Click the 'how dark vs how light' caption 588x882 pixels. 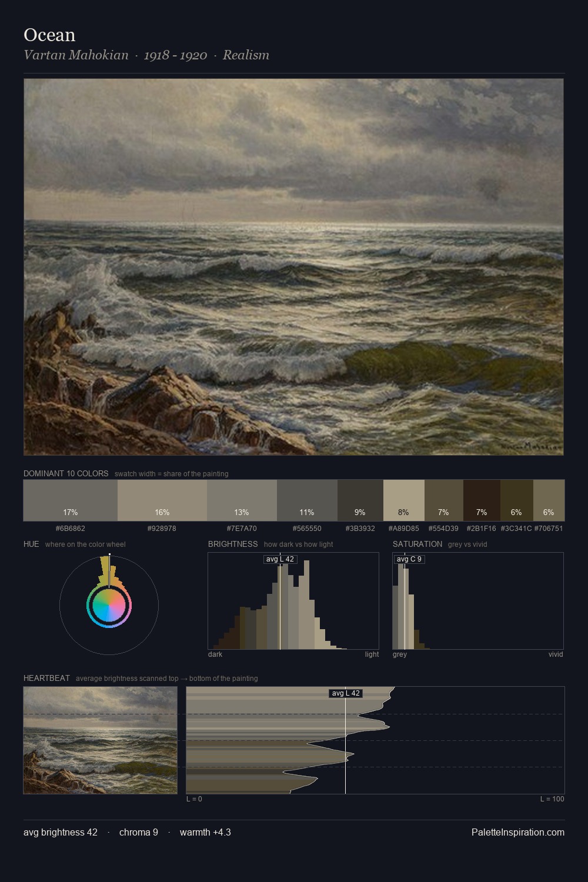(x=299, y=544)
